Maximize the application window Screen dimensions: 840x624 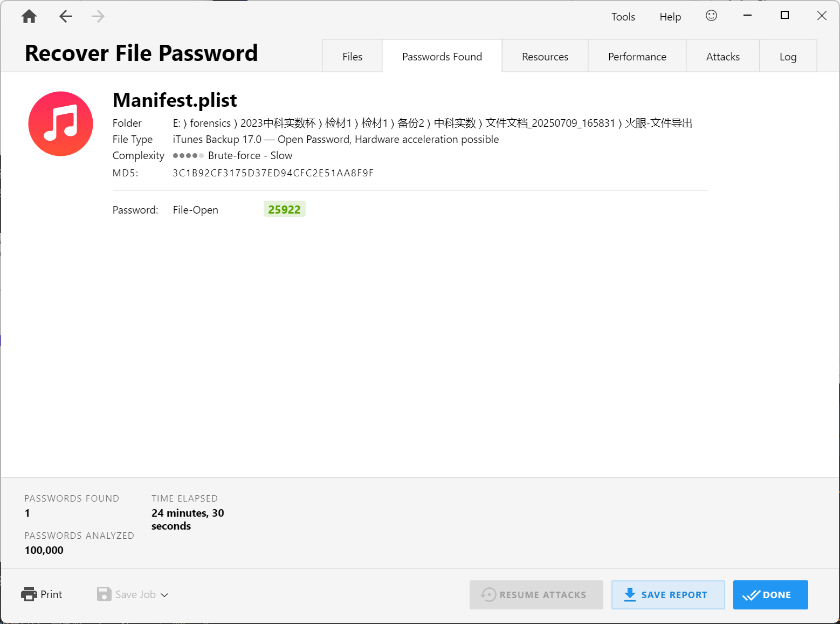[x=784, y=16]
